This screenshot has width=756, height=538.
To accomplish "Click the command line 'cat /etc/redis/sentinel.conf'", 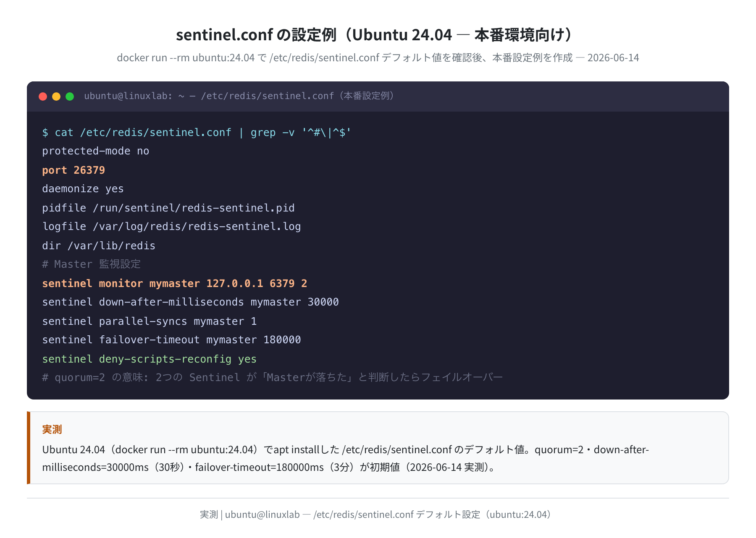I will tap(197, 133).
